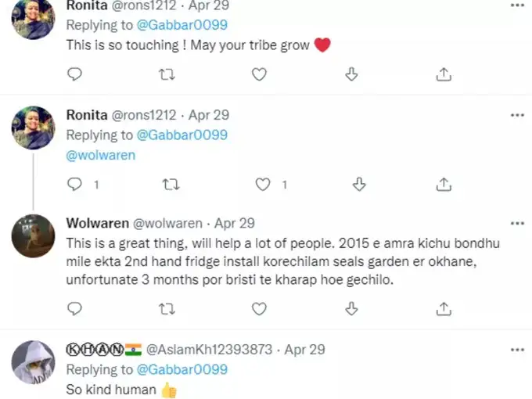Image resolution: width=532 pixels, height=399 pixels.
Task: Open KHAN's profile avatar
Action: tap(32, 361)
